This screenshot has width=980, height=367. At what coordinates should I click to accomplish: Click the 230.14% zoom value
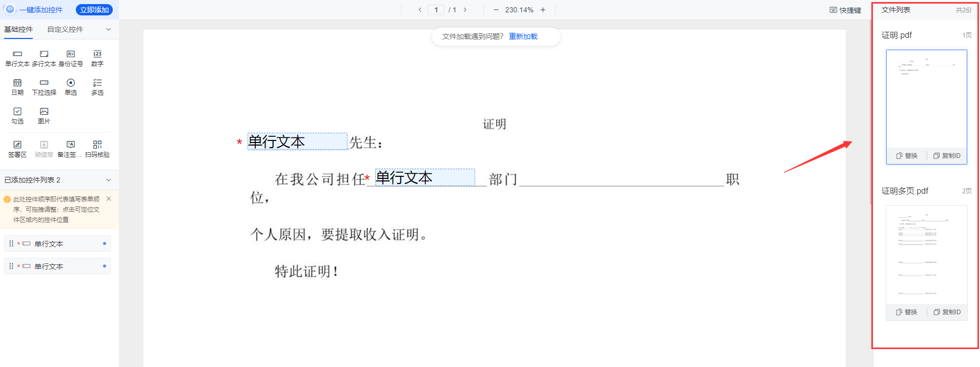coord(519,10)
